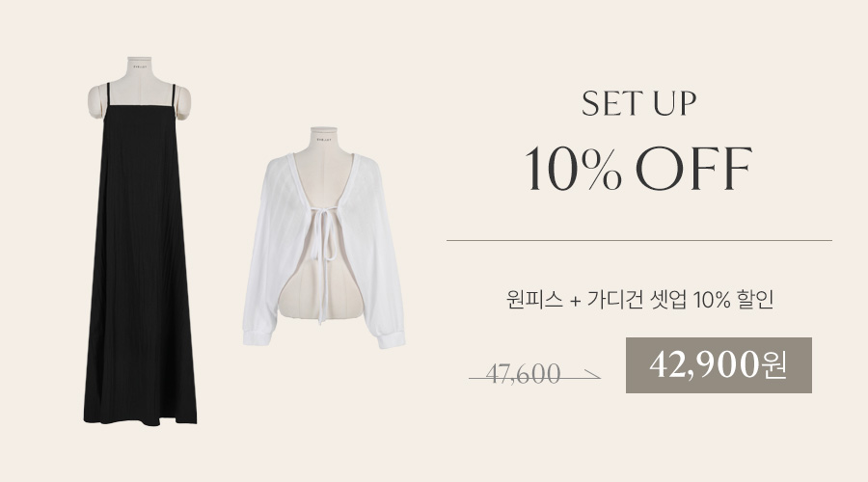Click the 원 character in the price box
The image size is (868, 482).
click(773, 365)
